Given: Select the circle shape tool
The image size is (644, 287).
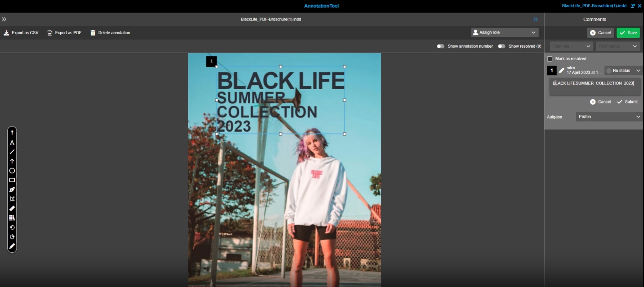Looking at the screenshot, I should 12,171.
